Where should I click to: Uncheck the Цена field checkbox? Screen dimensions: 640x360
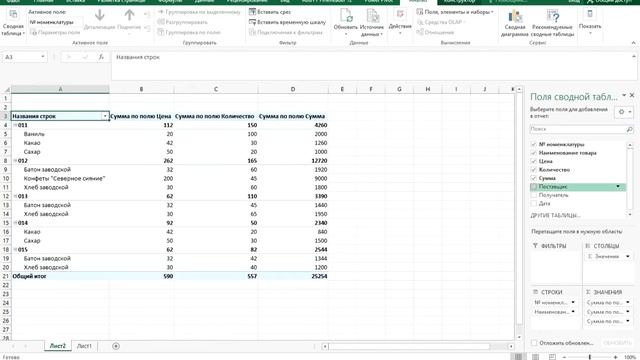coord(533,161)
